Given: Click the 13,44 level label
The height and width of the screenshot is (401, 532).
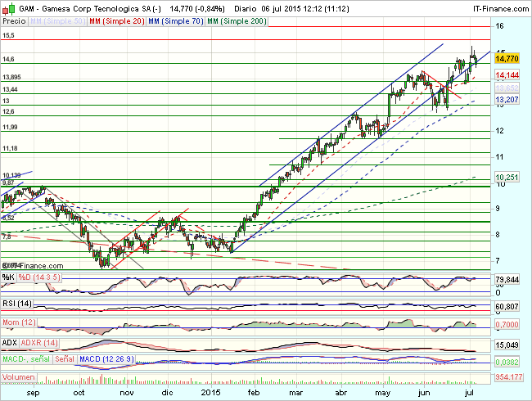Looking at the screenshot, I should coord(10,89).
